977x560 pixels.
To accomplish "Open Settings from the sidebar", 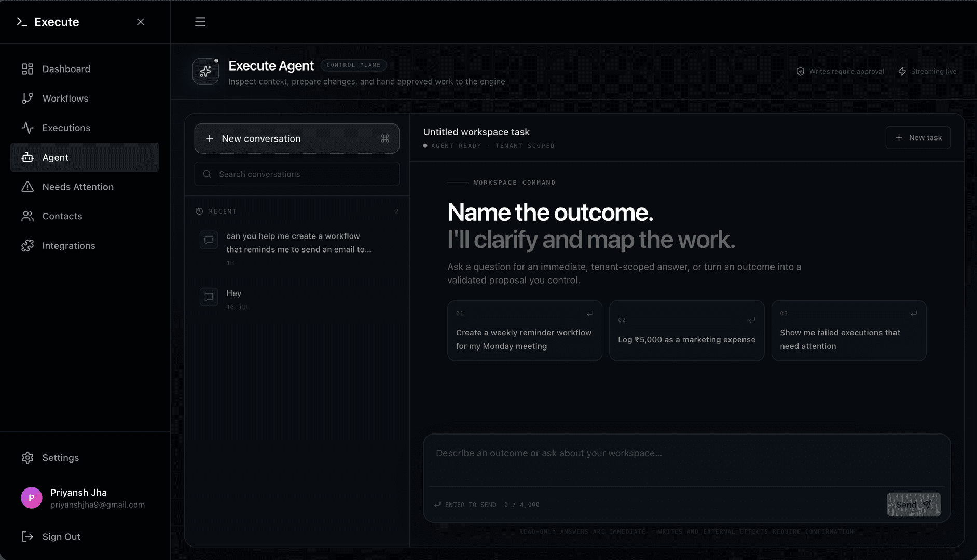I will (85, 458).
